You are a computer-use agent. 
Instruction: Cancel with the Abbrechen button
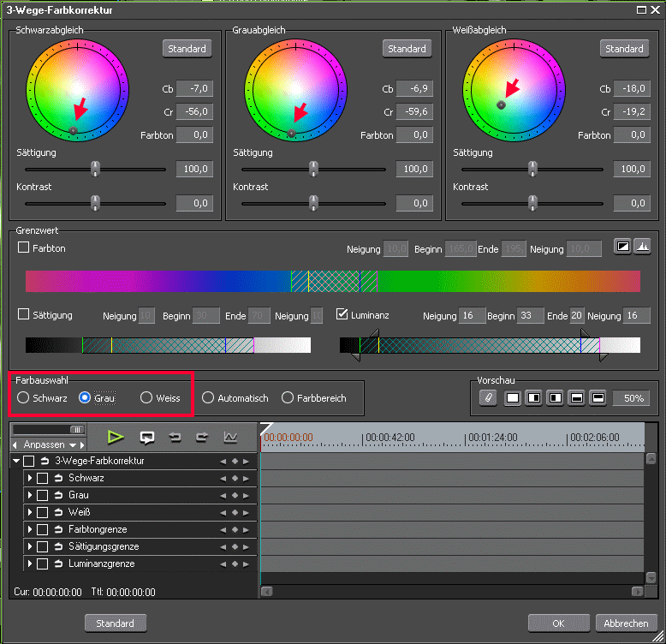[626, 623]
